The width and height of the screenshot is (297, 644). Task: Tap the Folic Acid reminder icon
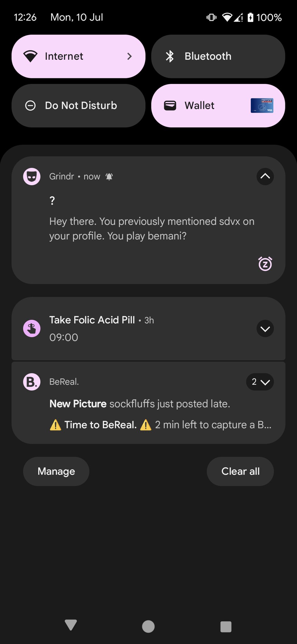pos(32,329)
